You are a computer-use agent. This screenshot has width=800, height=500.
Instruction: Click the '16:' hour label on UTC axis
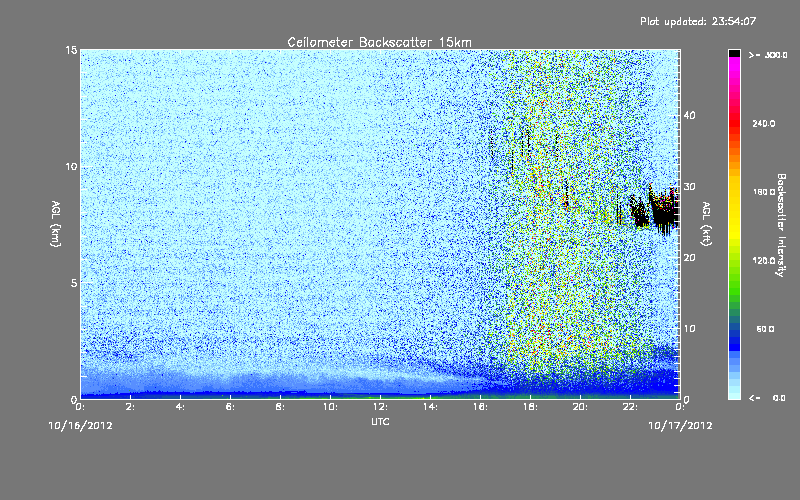pyautogui.click(x=480, y=407)
